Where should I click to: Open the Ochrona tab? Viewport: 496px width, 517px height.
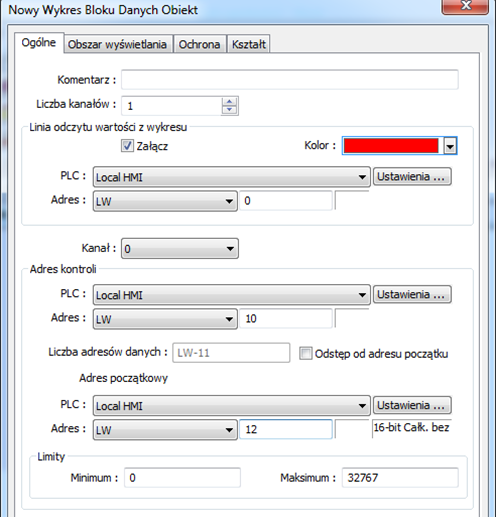199,44
